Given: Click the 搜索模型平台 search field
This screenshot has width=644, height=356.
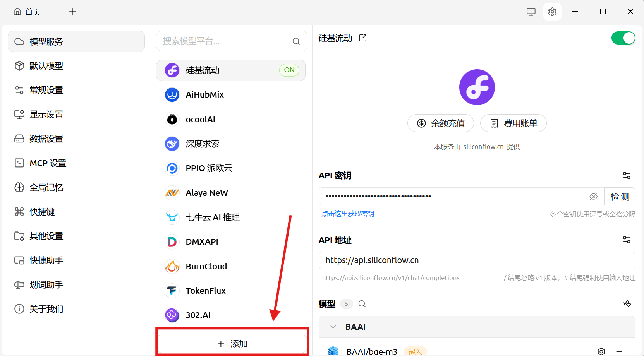Looking at the screenshot, I should coord(227,41).
